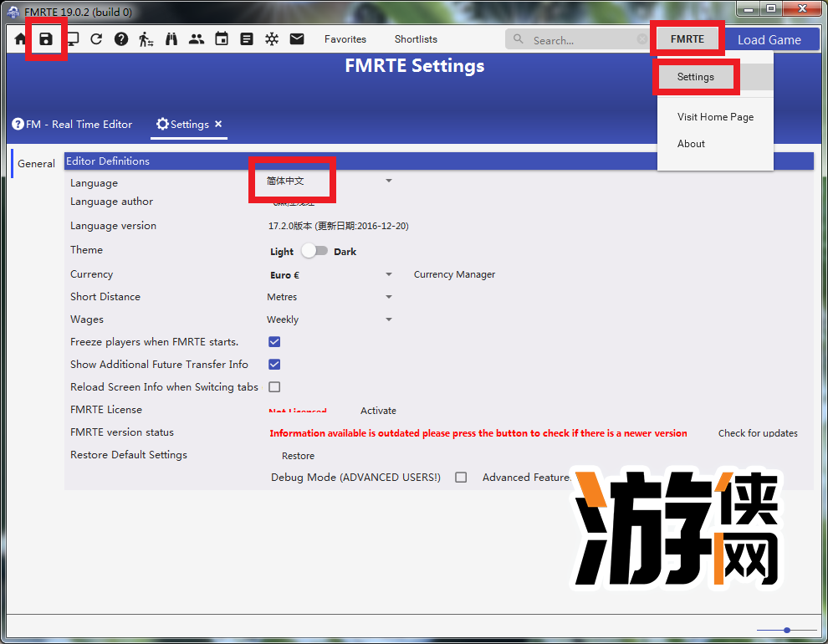Enable Debug Mode checkbox
The image size is (828, 644).
tap(461, 478)
